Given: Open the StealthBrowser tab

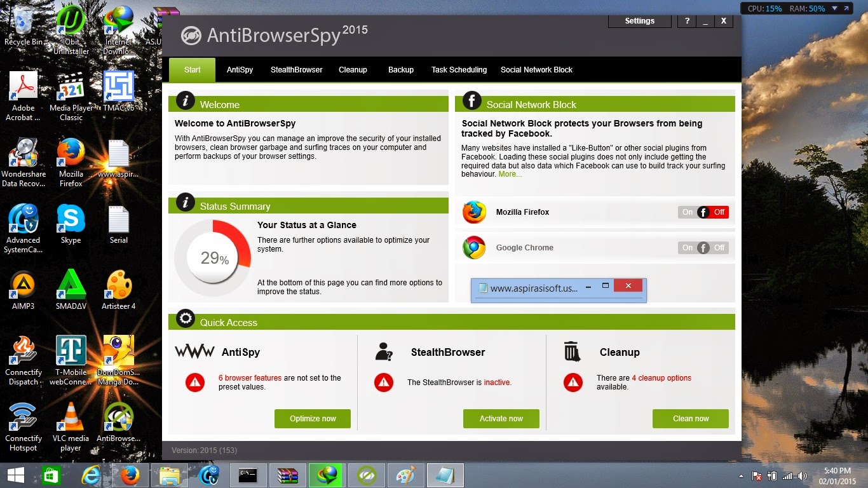Looking at the screenshot, I should coord(296,70).
